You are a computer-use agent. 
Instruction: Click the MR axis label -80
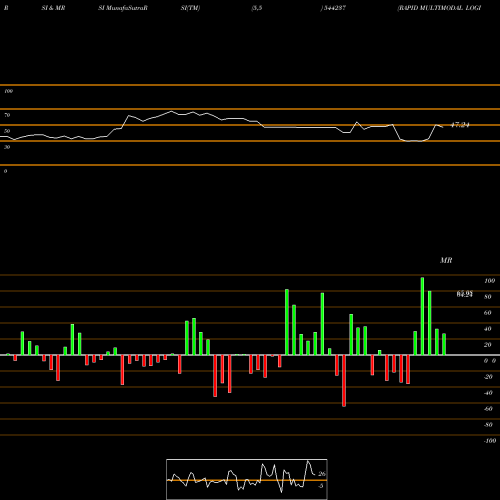tap(488, 425)
